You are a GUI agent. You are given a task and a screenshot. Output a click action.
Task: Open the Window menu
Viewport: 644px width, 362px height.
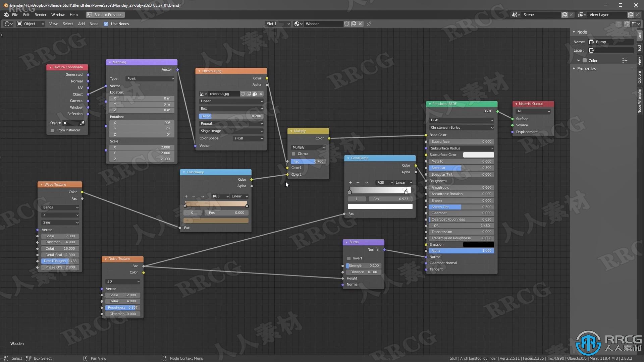click(x=58, y=15)
